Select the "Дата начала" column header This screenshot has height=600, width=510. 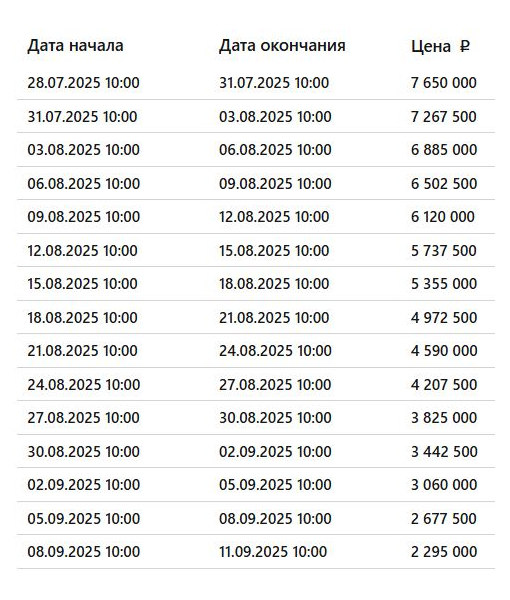pos(75,46)
